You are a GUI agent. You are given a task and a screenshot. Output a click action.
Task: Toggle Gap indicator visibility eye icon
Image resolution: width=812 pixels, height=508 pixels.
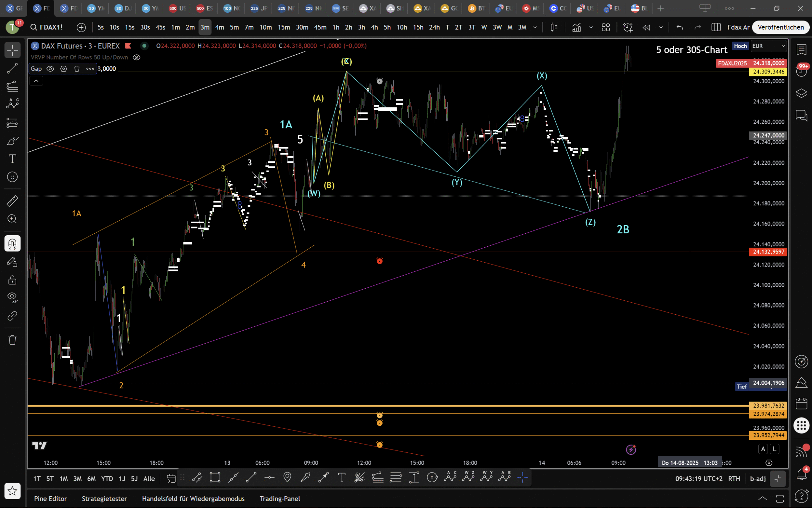click(50, 69)
